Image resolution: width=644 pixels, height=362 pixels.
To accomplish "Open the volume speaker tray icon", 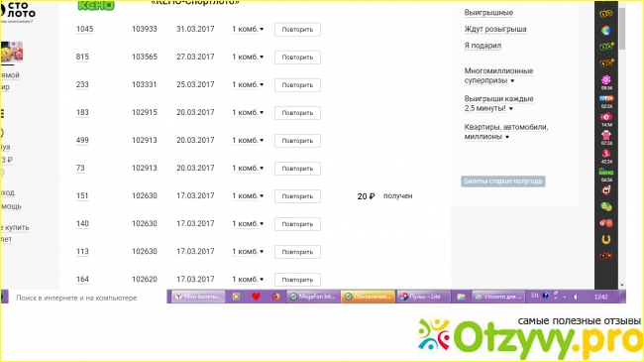I will 576,297.
